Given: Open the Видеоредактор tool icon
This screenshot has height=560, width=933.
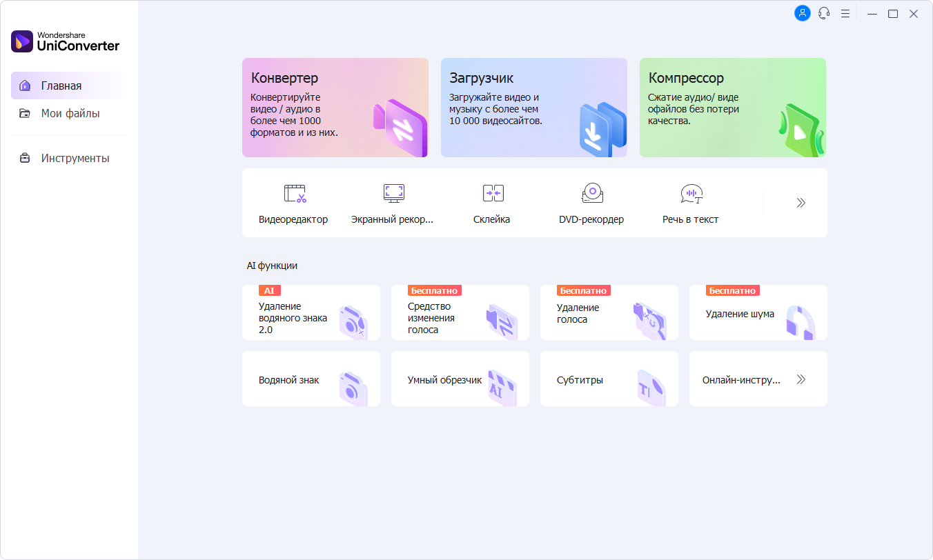Looking at the screenshot, I should [295, 193].
